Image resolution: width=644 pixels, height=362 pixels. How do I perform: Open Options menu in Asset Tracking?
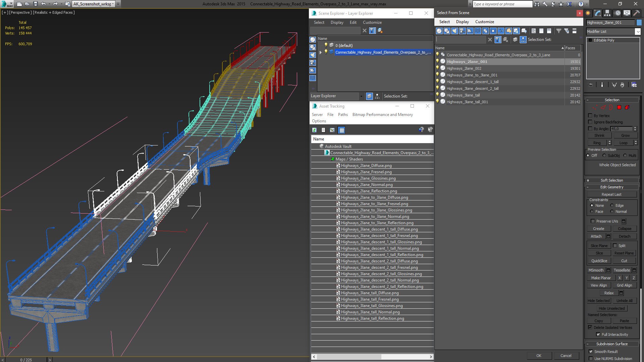[319, 121]
